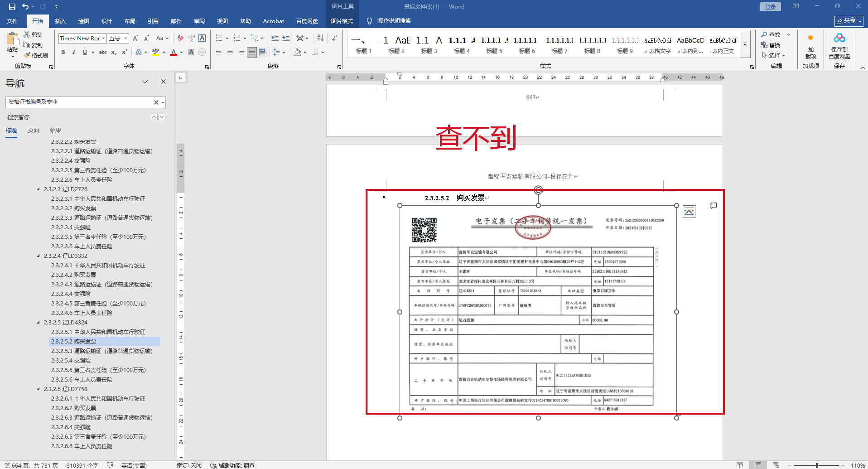Clear all formatting with the eraser icon
Image resolution: width=868 pixels, height=469 pixels.
(x=180, y=39)
